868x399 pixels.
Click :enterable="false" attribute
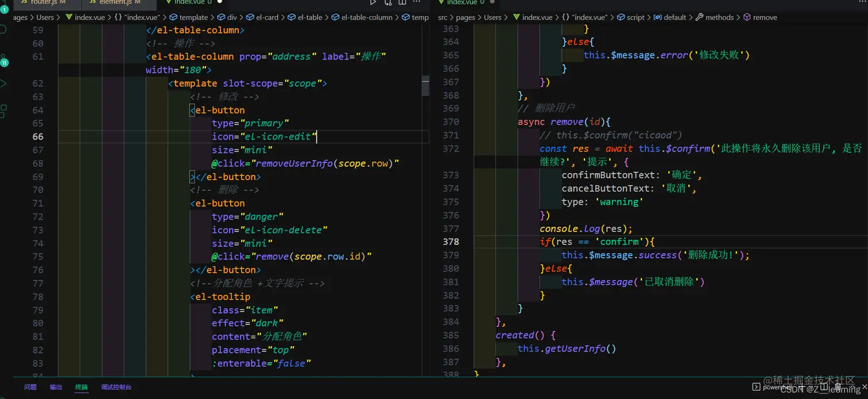pos(261,363)
